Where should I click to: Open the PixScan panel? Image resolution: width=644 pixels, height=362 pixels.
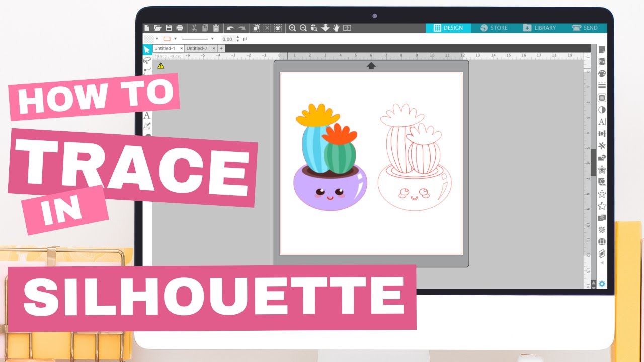(602, 61)
